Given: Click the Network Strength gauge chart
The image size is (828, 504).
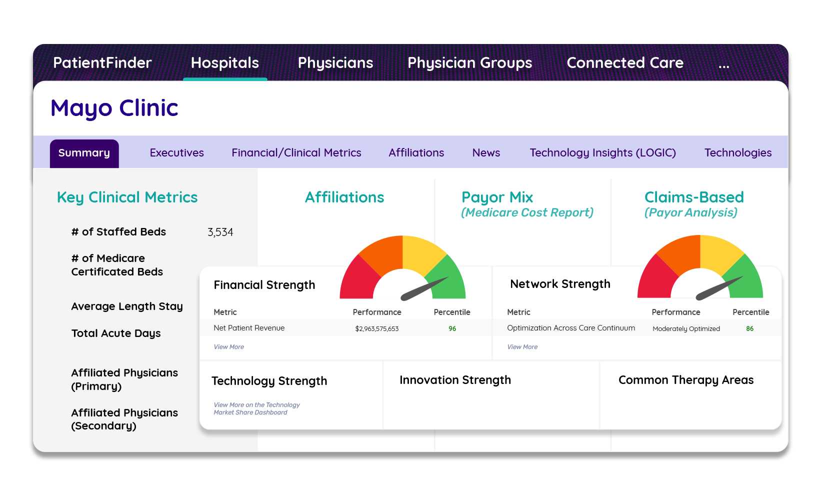Looking at the screenshot, I should click(700, 267).
